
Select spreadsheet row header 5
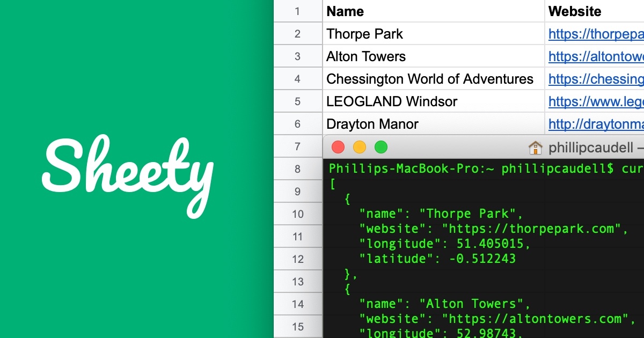(298, 101)
